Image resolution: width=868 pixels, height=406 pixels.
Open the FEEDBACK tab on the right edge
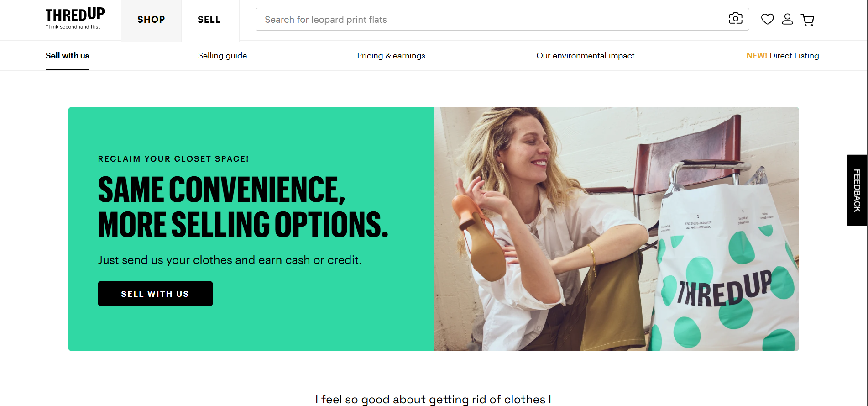click(856, 189)
